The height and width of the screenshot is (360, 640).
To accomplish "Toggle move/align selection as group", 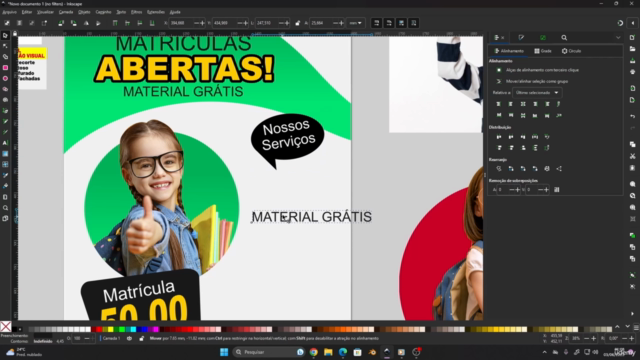I will tap(499, 81).
